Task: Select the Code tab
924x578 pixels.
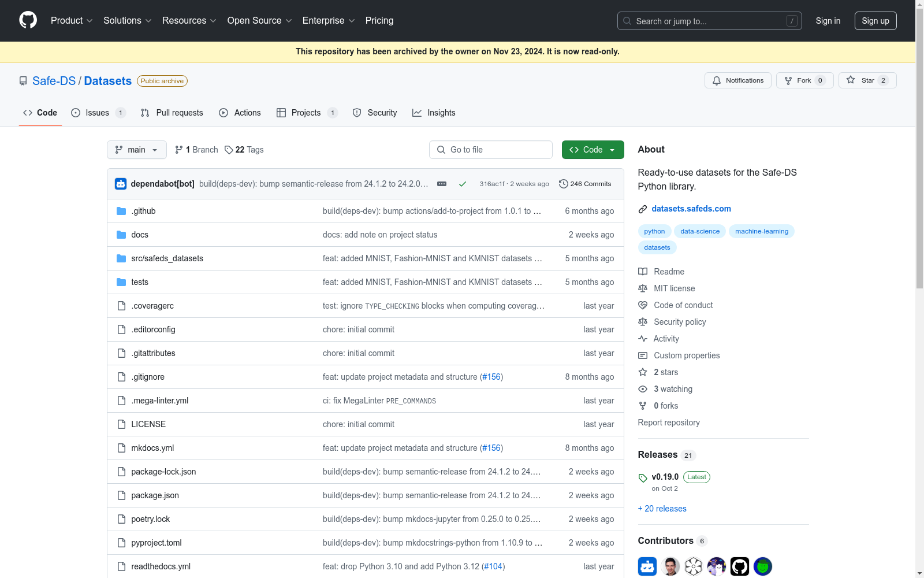Action: pyautogui.click(x=40, y=113)
